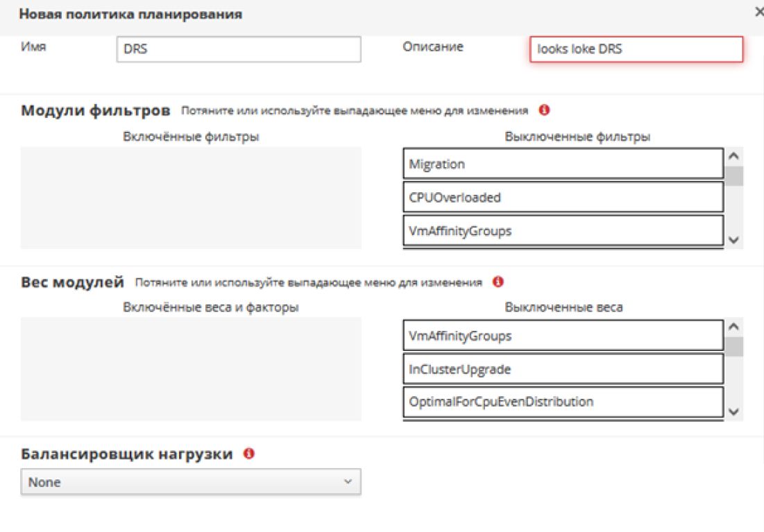Screen dimensions: 764x532
Task: Click the disabled filters scrollbar thumb
Action: 733,176
